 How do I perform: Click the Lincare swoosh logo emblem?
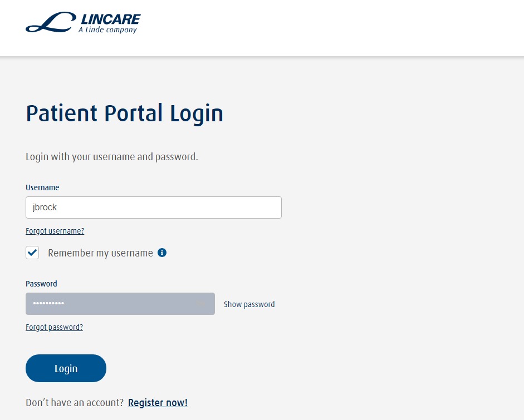tap(50, 23)
